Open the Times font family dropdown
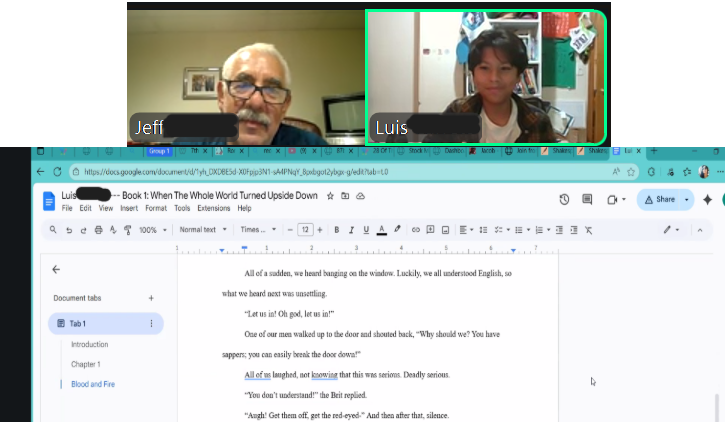 click(x=258, y=230)
